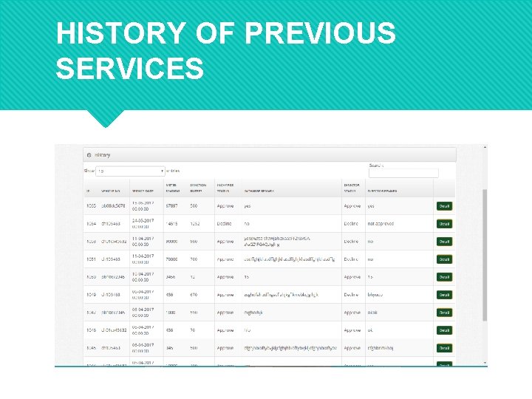Image resolution: width=532 pixels, height=399 pixels.
Task: Click the scrollbar down arrow
Action: click(x=485, y=363)
